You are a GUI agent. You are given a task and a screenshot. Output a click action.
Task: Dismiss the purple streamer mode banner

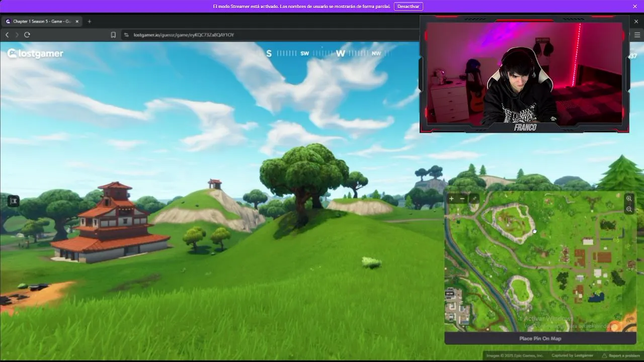coord(635,7)
